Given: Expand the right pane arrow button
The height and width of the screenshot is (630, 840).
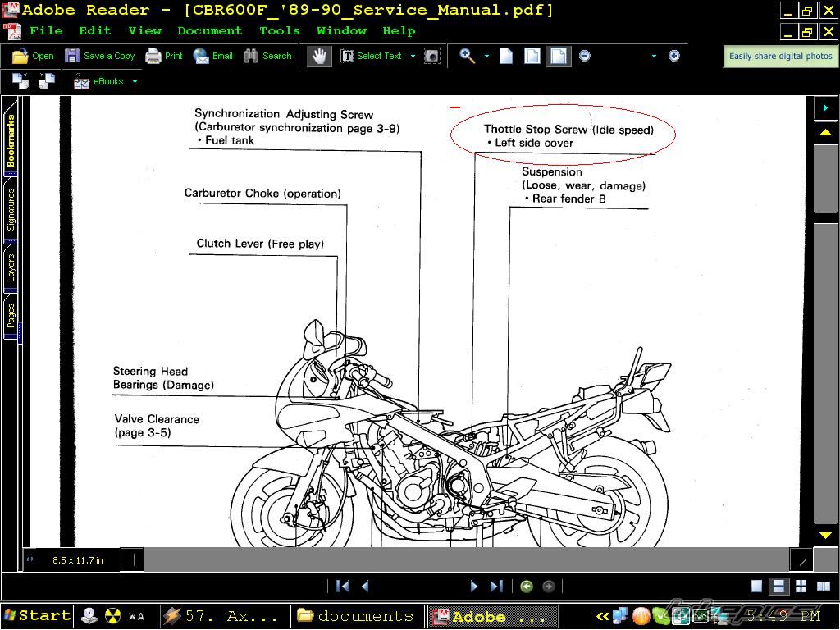Looking at the screenshot, I should (x=825, y=107).
